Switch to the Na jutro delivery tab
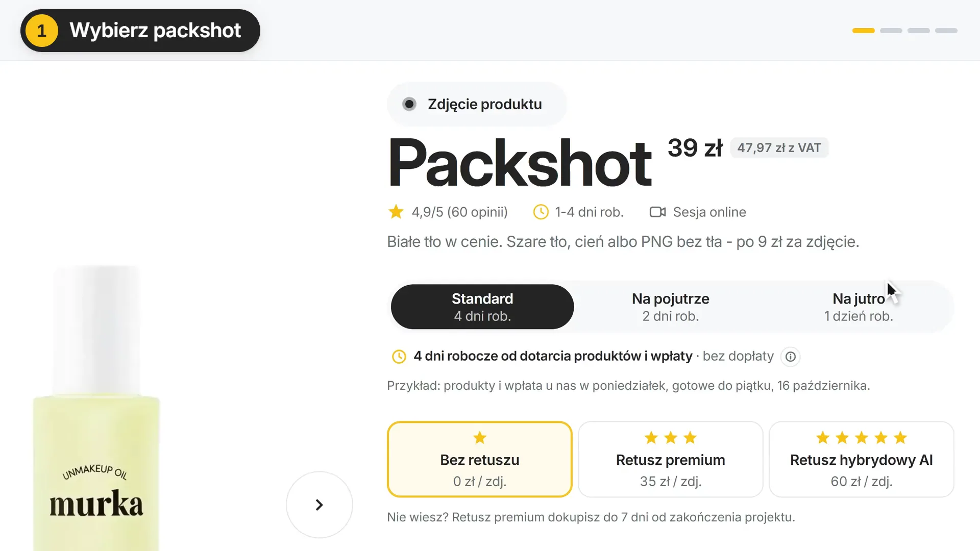Screen dimensions: 980x551 coord(859,307)
